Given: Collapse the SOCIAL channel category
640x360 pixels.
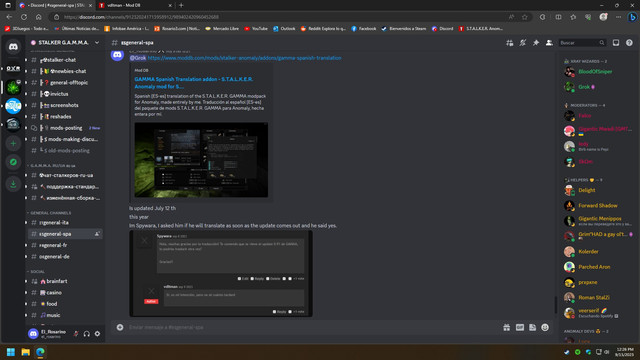Looking at the screenshot, I should click(x=36, y=271).
